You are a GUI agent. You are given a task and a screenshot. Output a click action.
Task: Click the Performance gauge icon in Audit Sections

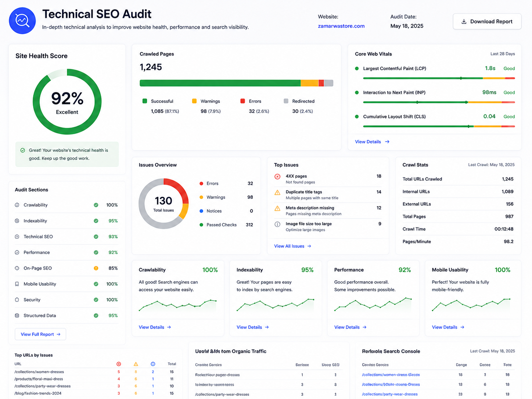(17, 252)
